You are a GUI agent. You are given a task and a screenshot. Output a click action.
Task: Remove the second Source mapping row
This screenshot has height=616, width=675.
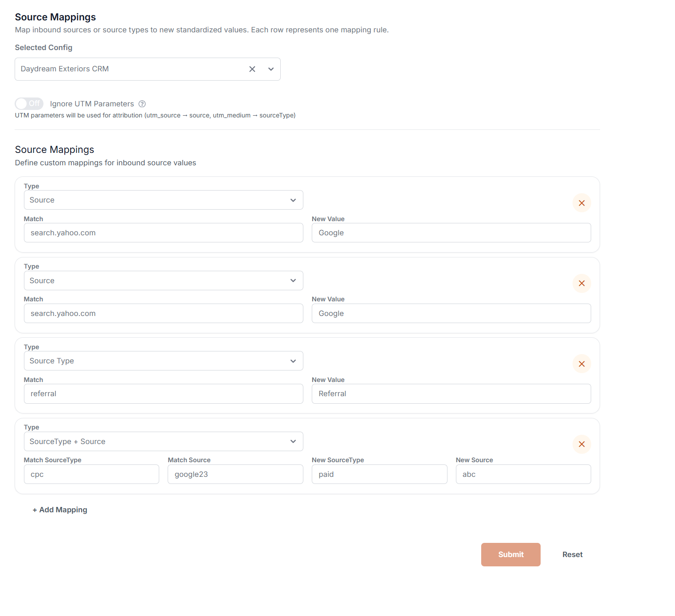pos(581,283)
